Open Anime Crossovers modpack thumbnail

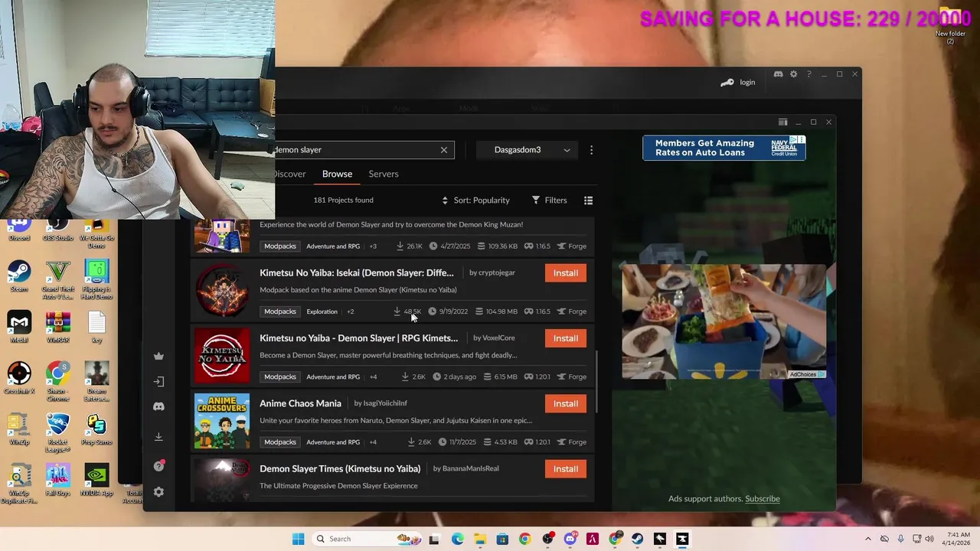(222, 422)
